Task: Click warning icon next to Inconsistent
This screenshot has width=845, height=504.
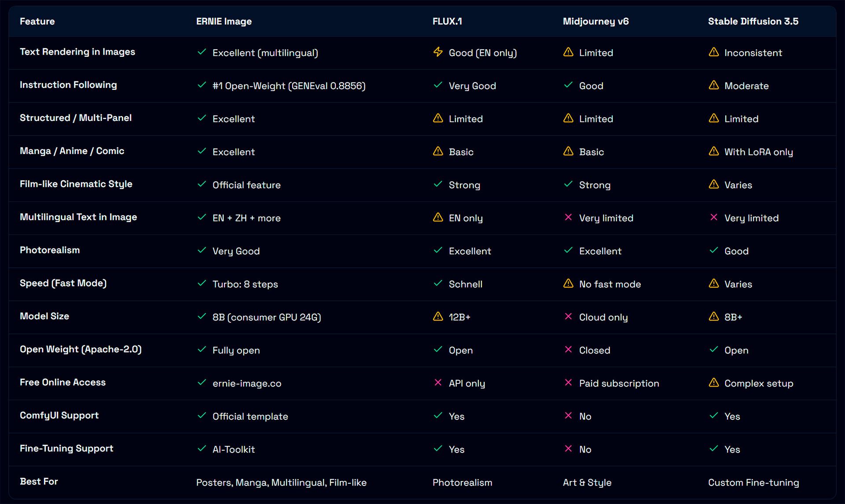Action: point(713,52)
